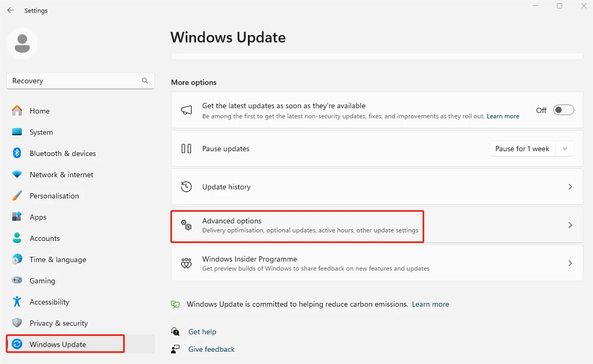The width and height of the screenshot is (593, 364).
Task: Click the Windows Insider Programme hearts icon
Action: [x=186, y=263]
